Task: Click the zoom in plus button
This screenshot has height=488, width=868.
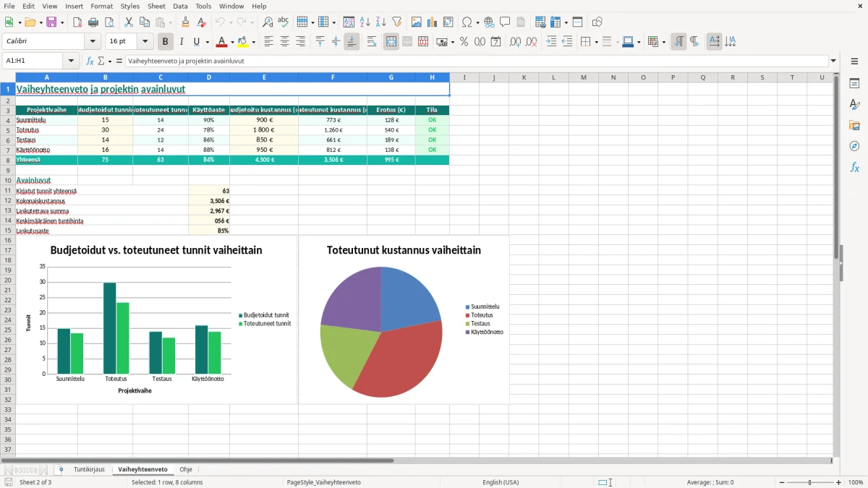Action: (839, 482)
